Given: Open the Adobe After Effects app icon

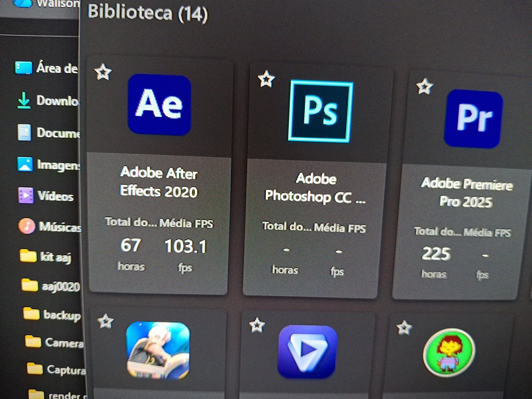Looking at the screenshot, I should click(x=160, y=105).
